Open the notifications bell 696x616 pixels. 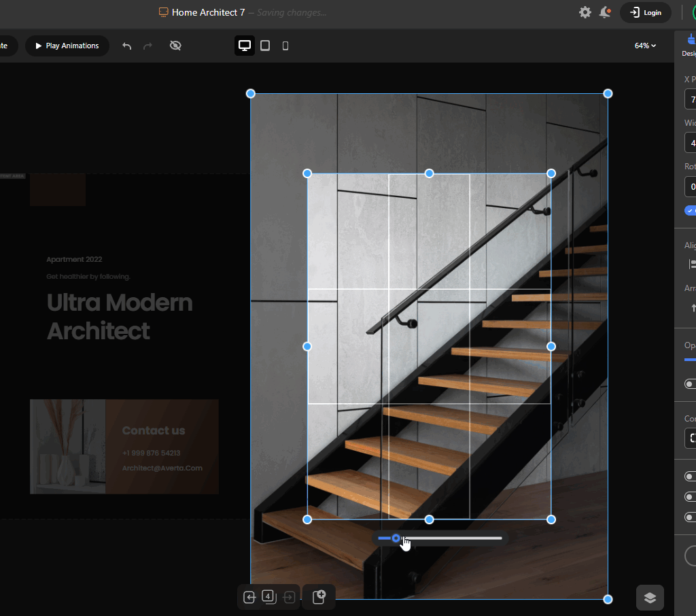point(605,12)
